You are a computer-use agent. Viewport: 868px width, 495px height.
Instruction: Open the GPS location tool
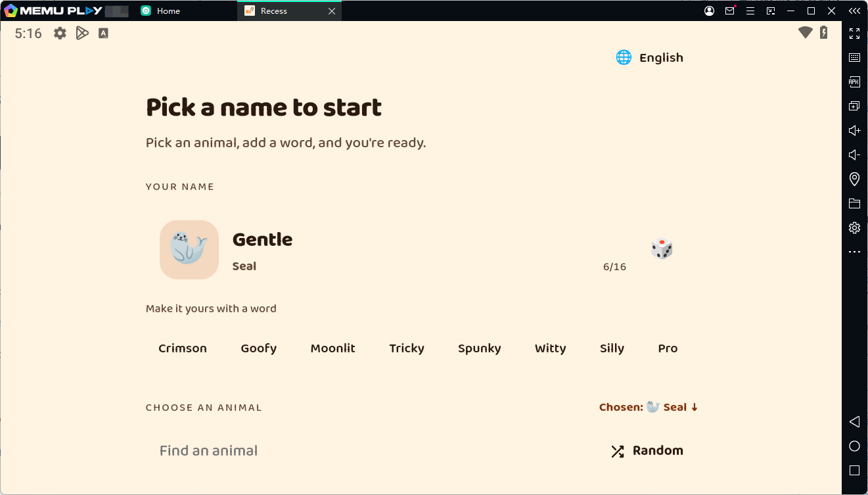pyautogui.click(x=854, y=179)
